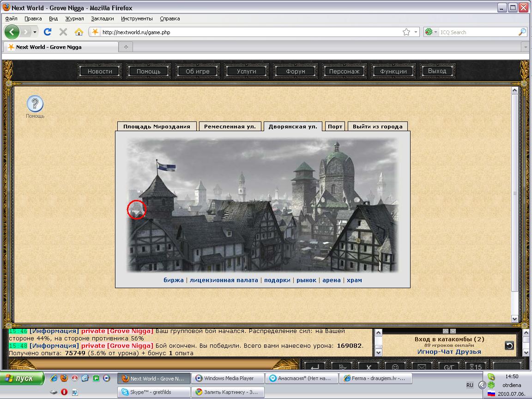Switch to Skype gretfilds taskbar window
The width and height of the screenshot is (532, 399).
coord(154,392)
